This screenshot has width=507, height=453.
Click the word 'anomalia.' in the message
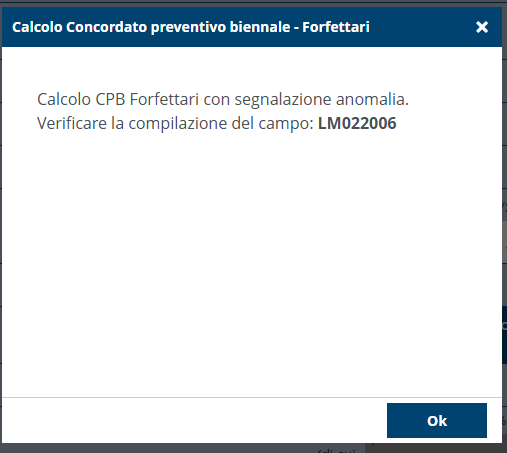click(x=372, y=99)
